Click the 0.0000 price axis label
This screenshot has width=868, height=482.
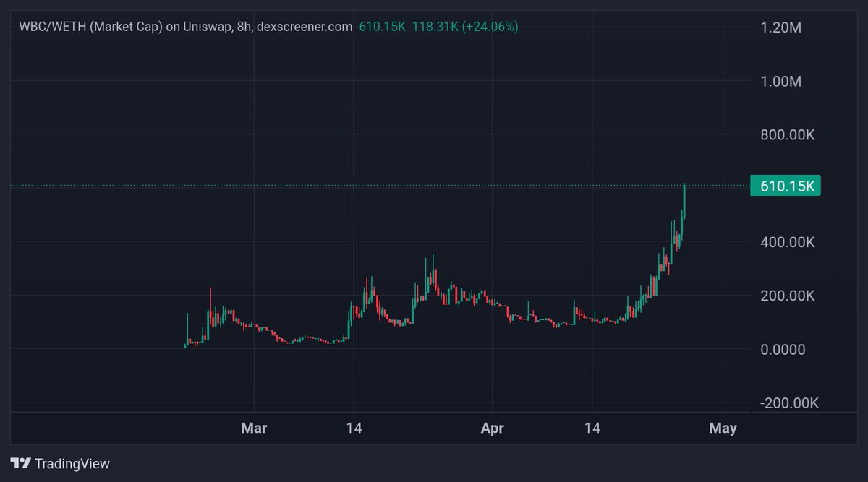(784, 350)
